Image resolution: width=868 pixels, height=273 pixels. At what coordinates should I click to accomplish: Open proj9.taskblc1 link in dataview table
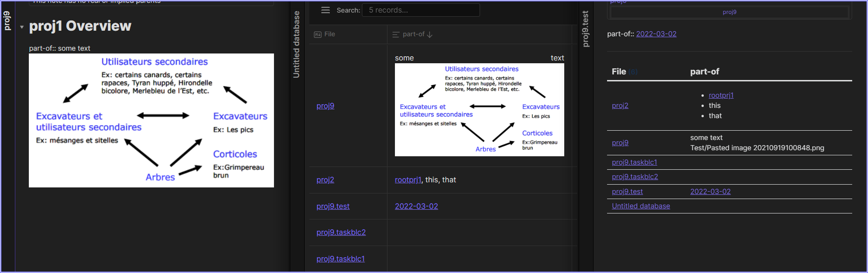pyautogui.click(x=634, y=162)
